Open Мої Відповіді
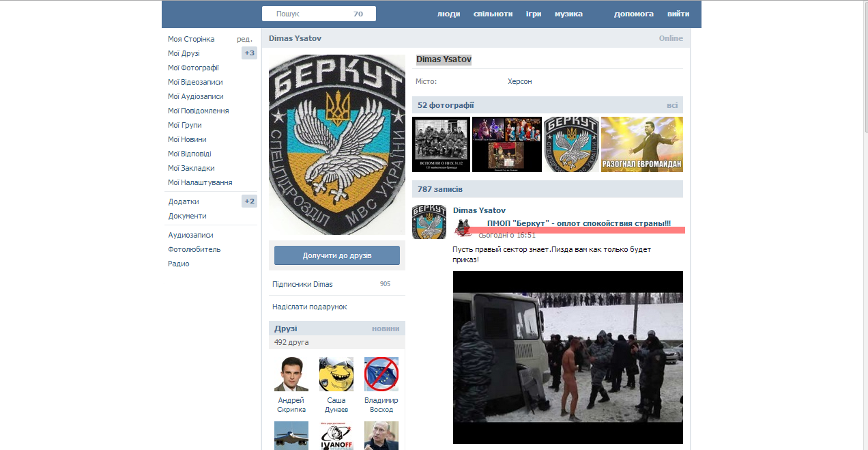868x450 pixels. (x=190, y=154)
